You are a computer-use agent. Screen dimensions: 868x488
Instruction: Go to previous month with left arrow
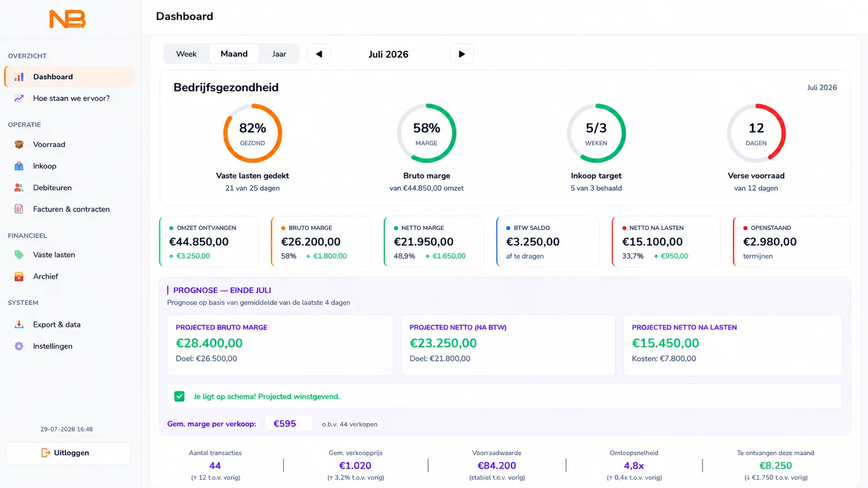pos(319,54)
